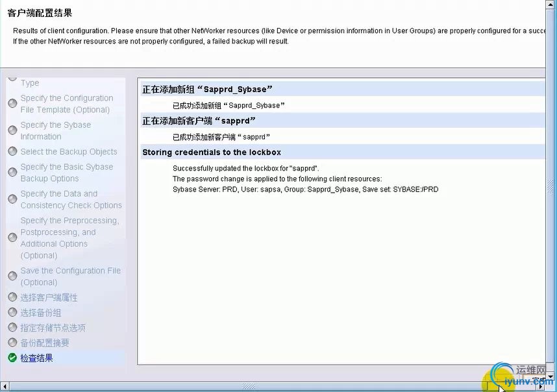
Task: Click the green check icon beside 检查结果
Action: click(x=12, y=358)
